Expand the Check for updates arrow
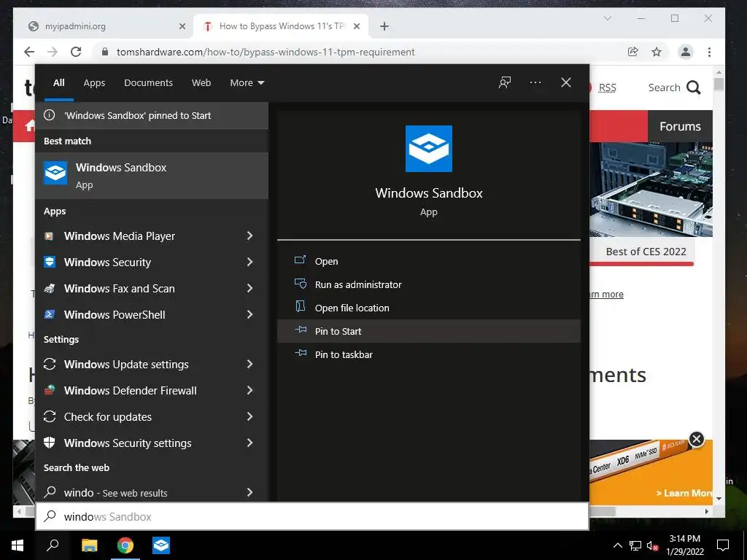The width and height of the screenshot is (747, 560). click(x=249, y=416)
